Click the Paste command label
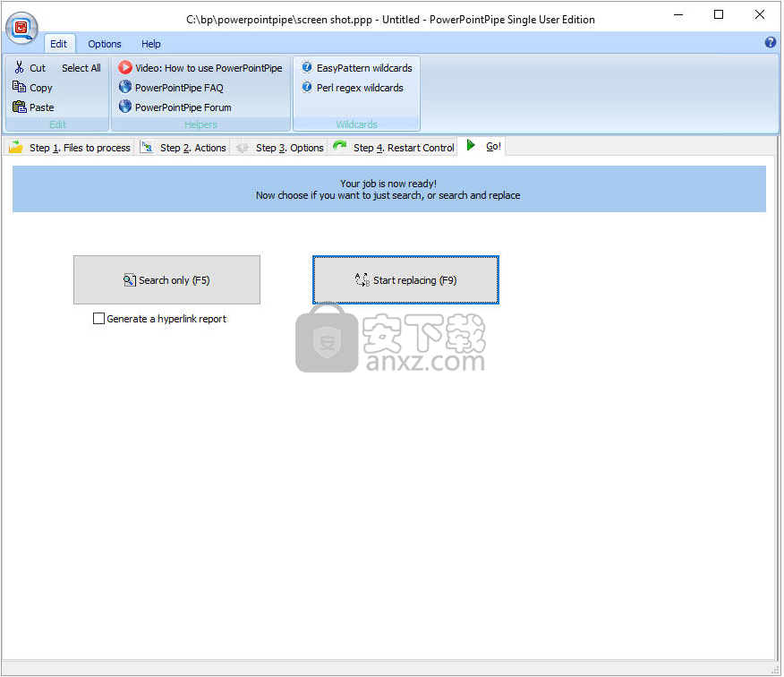This screenshot has height=677, width=784. click(x=41, y=107)
